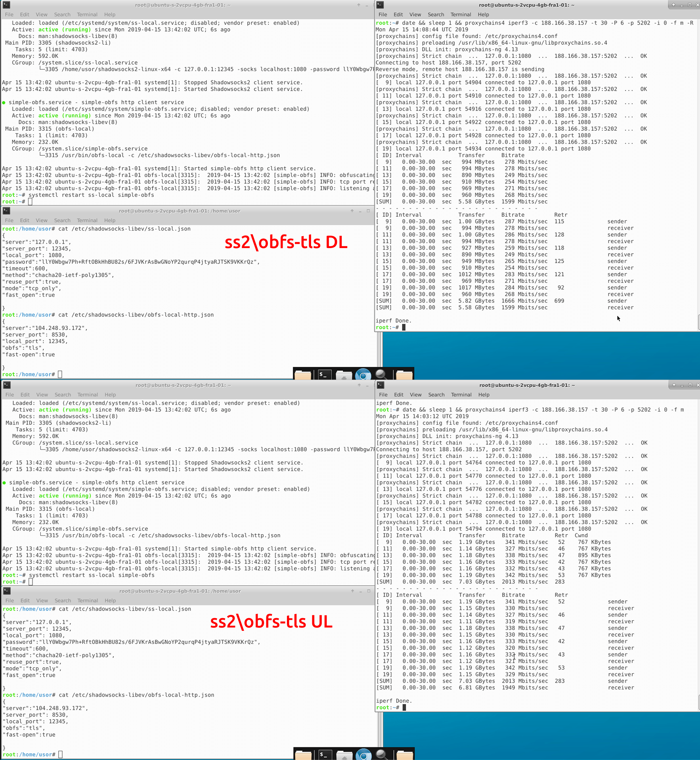Click the magnifier search icon in DL dock
This screenshot has height=760, width=700.
(382, 374)
